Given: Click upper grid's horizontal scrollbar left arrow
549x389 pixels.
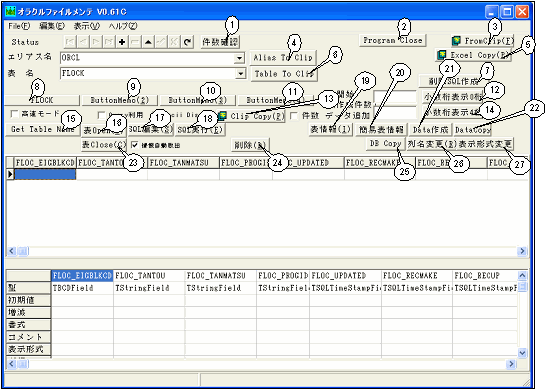Looking at the screenshot, I should pos(12,251).
